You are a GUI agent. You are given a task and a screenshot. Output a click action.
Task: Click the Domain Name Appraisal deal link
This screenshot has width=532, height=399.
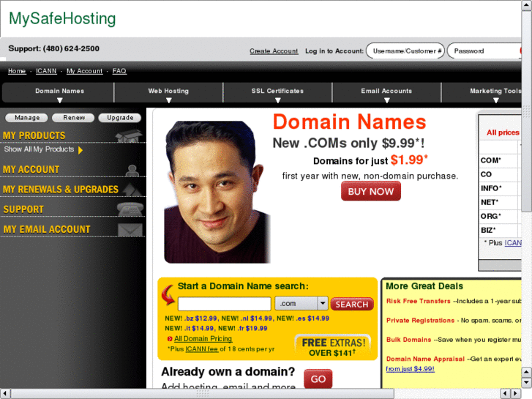pos(425,359)
